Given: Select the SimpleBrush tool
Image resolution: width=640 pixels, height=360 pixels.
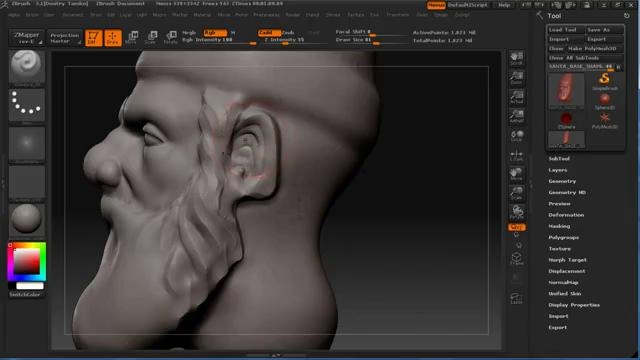Looking at the screenshot, I should tap(604, 81).
